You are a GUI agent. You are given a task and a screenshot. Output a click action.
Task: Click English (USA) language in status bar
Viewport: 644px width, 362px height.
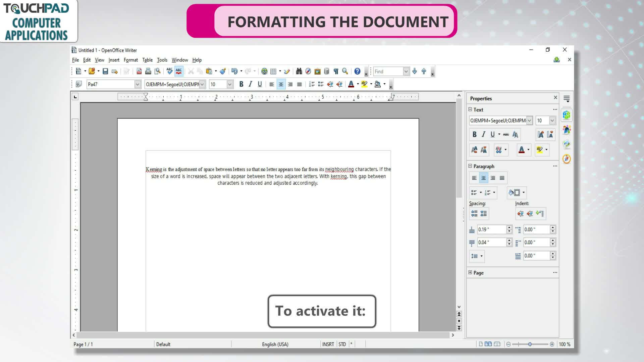coord(275,344)
